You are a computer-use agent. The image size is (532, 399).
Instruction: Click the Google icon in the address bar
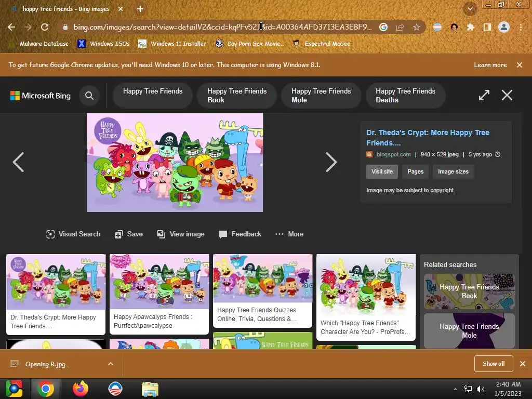pos(383,27)
